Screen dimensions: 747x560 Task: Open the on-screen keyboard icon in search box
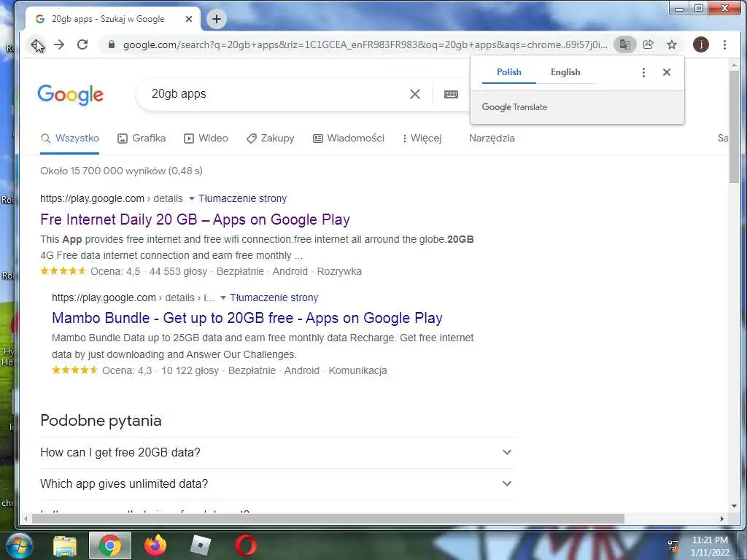[x=451, y=94]
